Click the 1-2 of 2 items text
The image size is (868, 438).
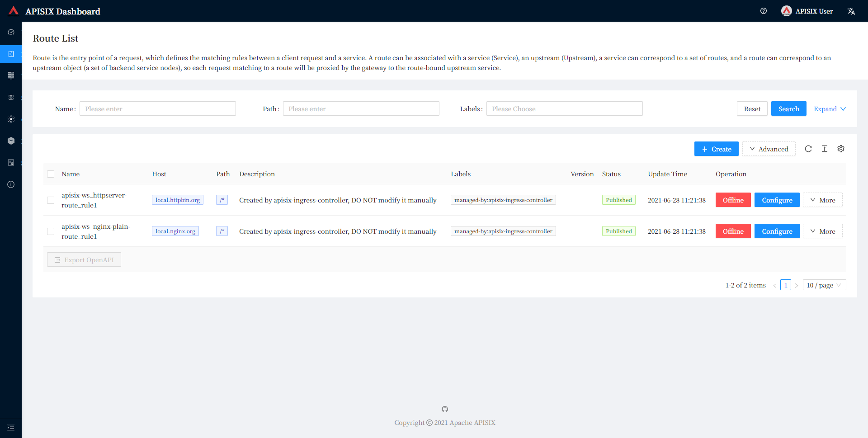coord(745,285)
